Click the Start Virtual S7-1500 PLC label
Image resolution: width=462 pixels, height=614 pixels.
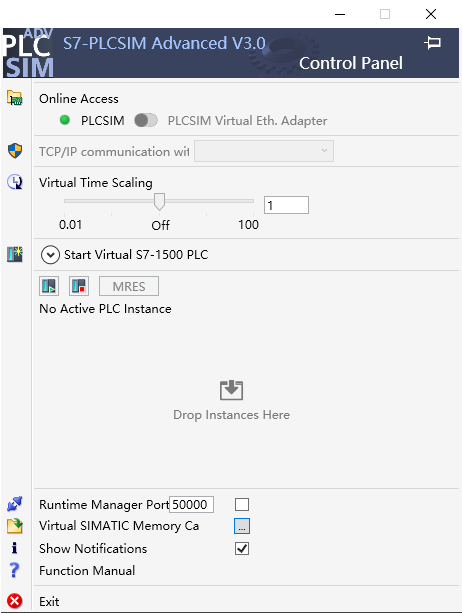coord(136,255)
